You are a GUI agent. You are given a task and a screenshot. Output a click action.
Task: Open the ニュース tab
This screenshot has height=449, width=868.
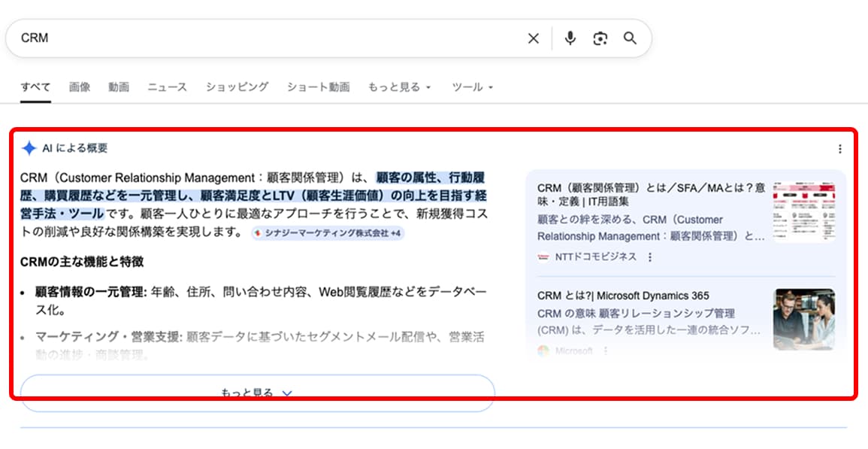[167, 87]
